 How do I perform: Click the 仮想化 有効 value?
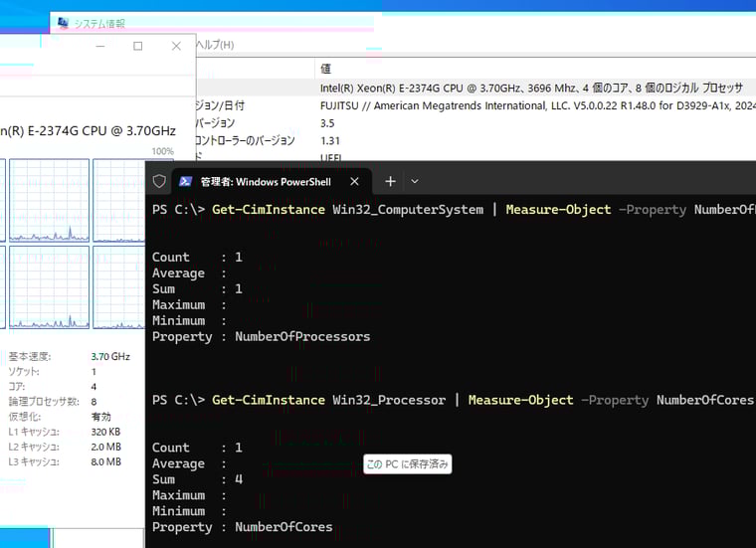pos(100,417)
